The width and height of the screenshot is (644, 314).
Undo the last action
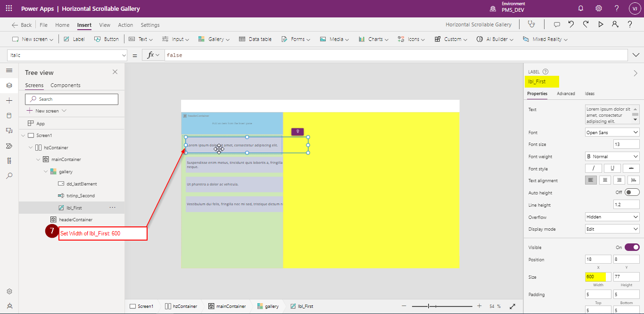[x=571, y=24]
